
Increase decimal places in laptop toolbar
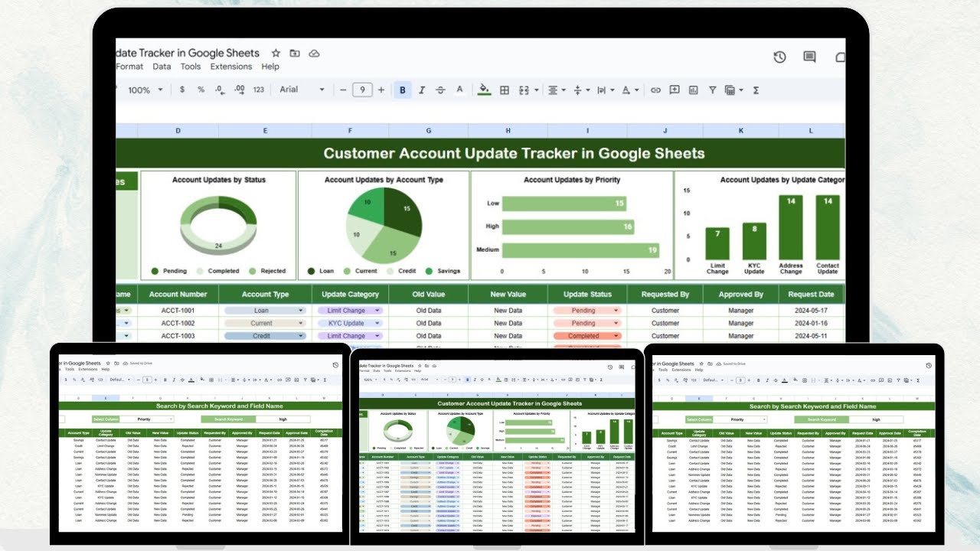(x=239, y=90)
